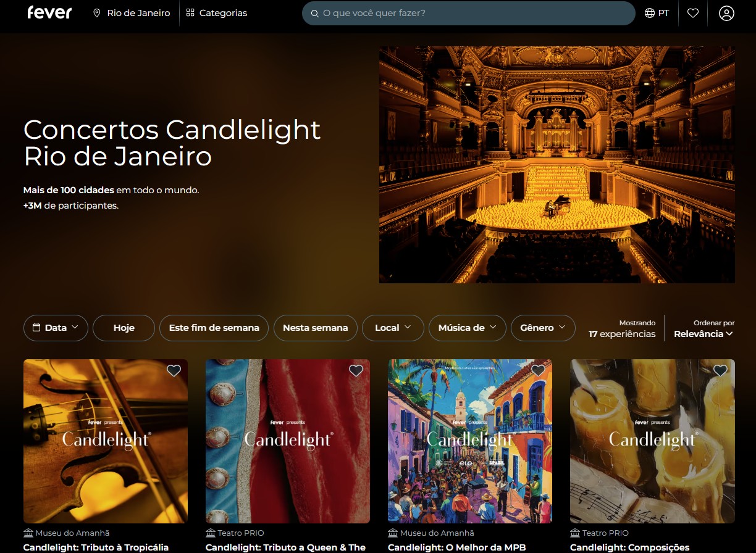The image size is (756, 553).
Task: Favorite the Candlelight: Composições card
Action: point(720,370)
